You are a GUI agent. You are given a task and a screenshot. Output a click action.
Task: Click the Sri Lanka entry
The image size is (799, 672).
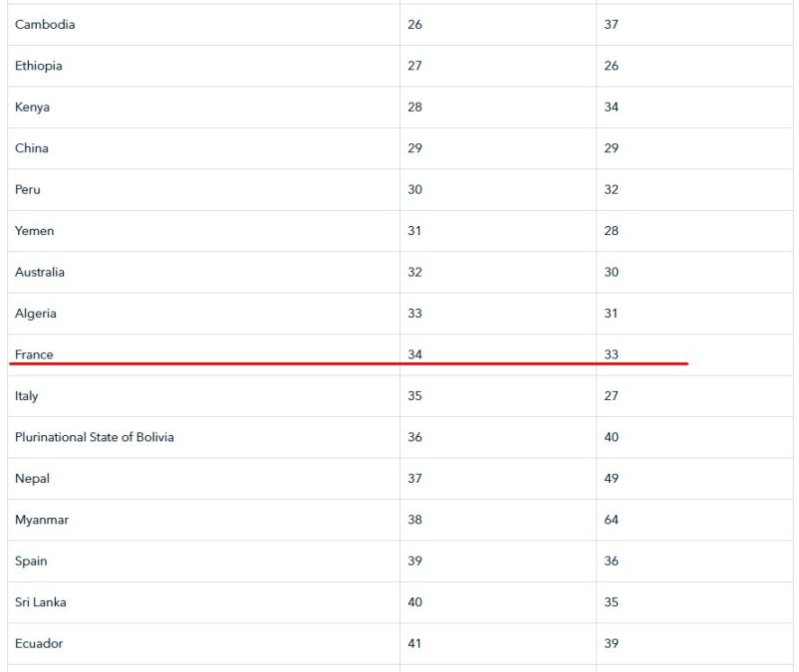(41, 602)
